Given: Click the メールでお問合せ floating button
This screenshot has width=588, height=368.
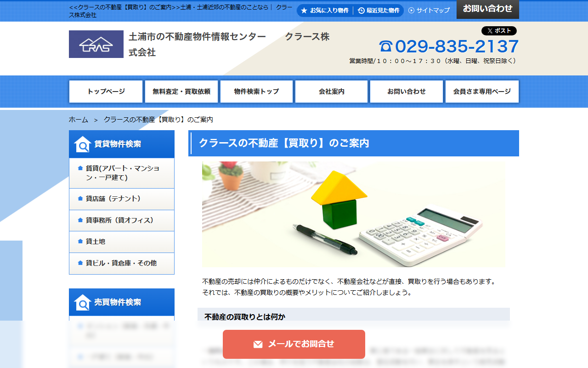Looking at the screenshot, I should click(x=294, y=344).
